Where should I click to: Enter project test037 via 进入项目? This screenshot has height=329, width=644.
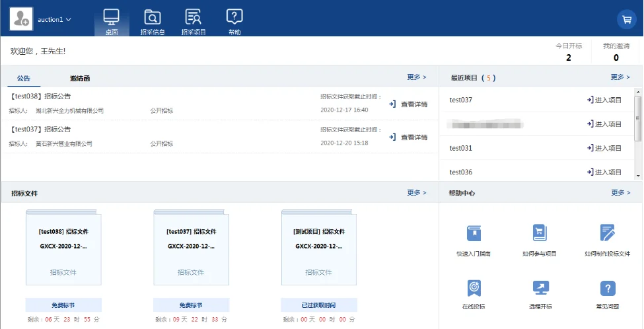pyautogui.click(x=604, y=100)
